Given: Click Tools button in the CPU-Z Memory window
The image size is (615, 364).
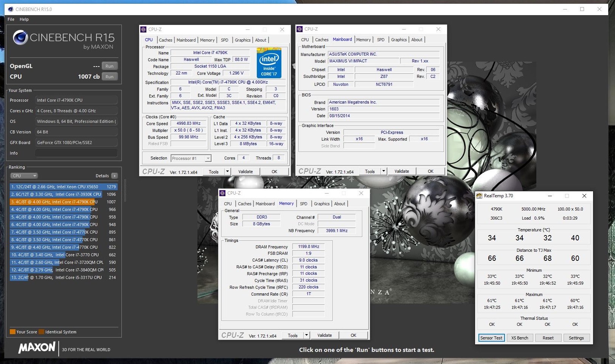Looking at the screenshot, I should coord(293,335).
